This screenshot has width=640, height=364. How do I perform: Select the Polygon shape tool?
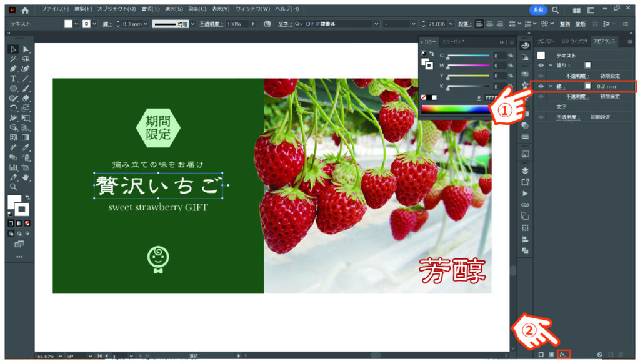click(13, 89)
